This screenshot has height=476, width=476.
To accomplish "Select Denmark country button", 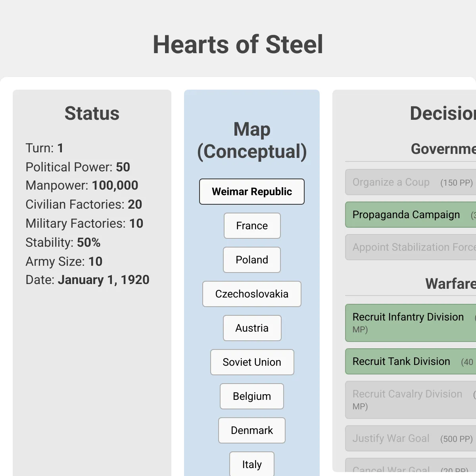I will pos(252,430).
